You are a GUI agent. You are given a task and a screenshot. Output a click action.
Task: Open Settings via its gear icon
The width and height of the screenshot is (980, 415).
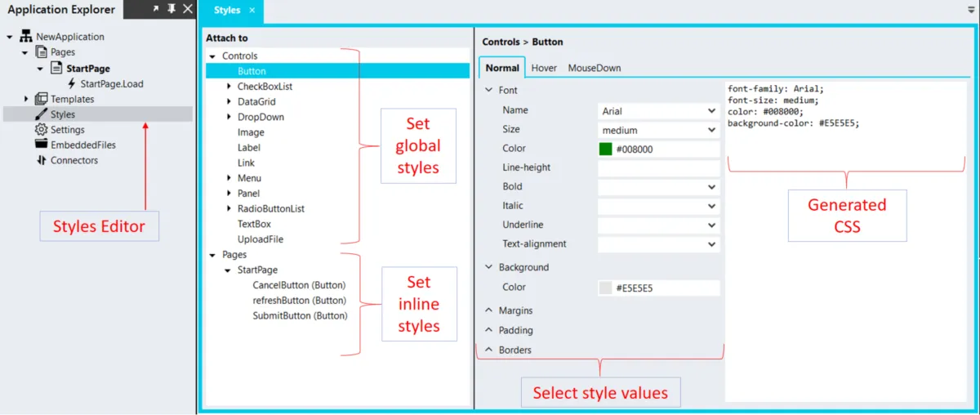(x=41, y=130)
